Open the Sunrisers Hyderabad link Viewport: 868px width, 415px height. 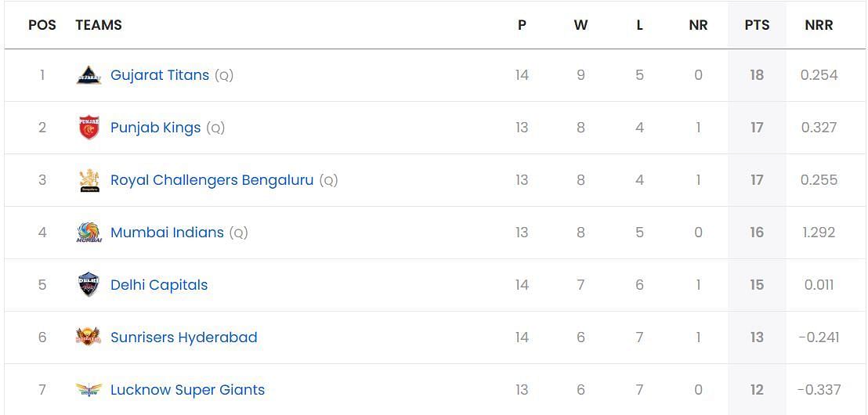[x=184, y=337]
